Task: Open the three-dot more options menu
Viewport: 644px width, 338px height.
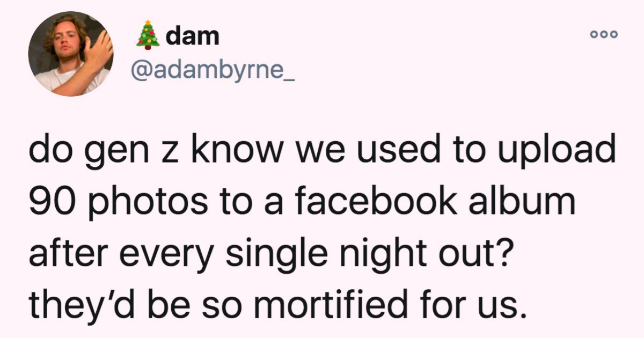Action: (x=604, y=34)
